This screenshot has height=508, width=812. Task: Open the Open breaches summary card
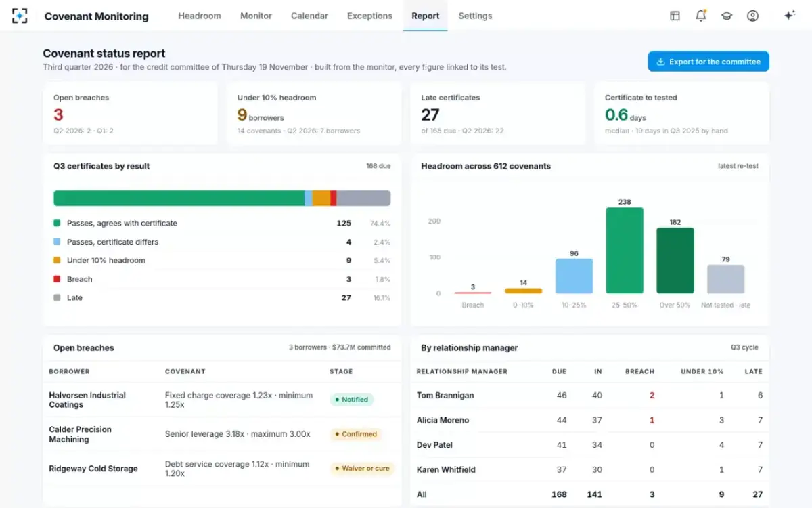point(131,114)
